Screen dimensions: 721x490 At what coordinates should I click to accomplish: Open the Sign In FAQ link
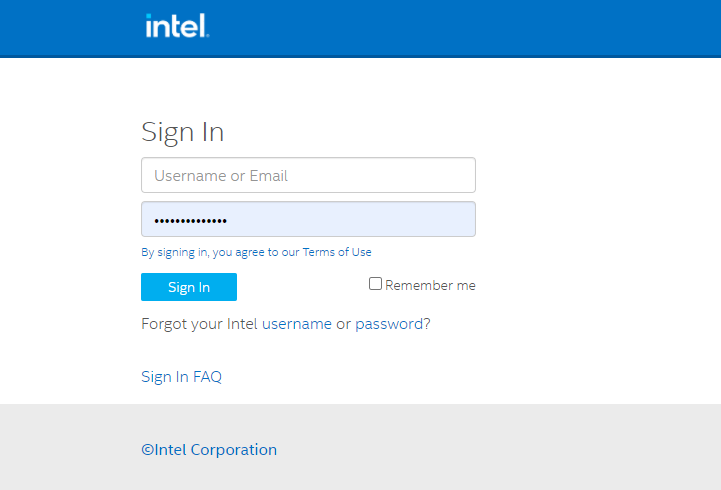point(181,376)
